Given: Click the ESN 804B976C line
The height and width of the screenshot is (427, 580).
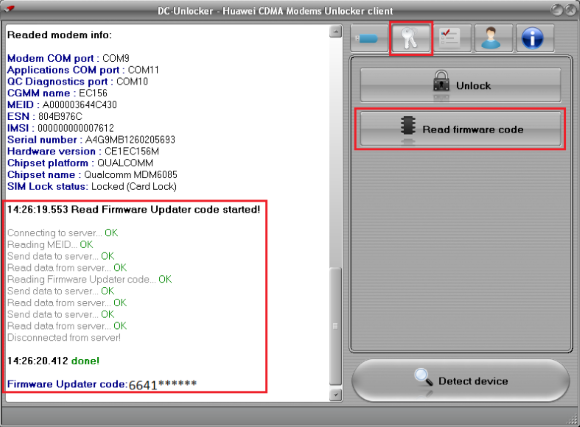Looking at the screenshot, I should pyautogui.click(x=45, y=116).
